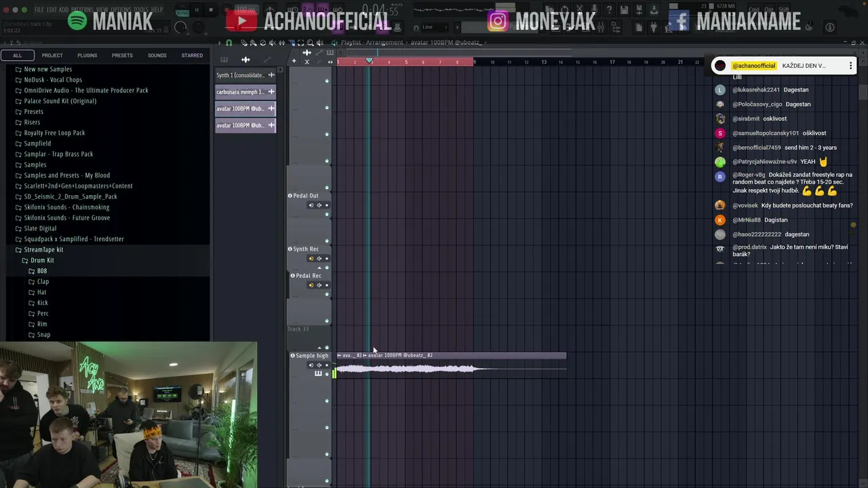Screen dimensions: 868x488
Task: Click the collapse arrow on Track 33
Action: [319, 348]
